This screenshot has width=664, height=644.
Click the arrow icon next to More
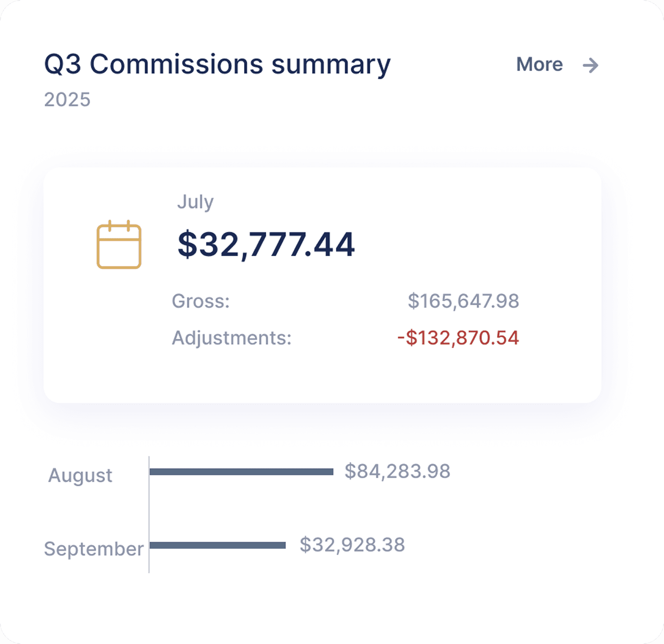pos(591,66)
